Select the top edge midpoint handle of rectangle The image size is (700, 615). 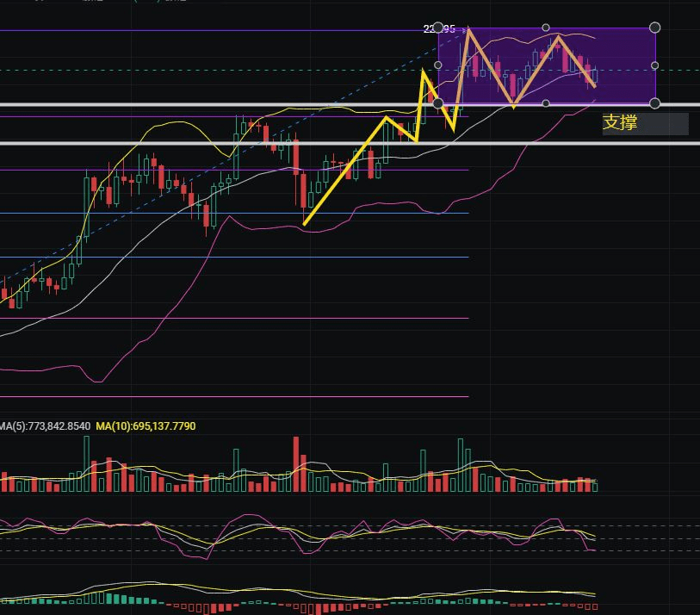coord(547,28)
